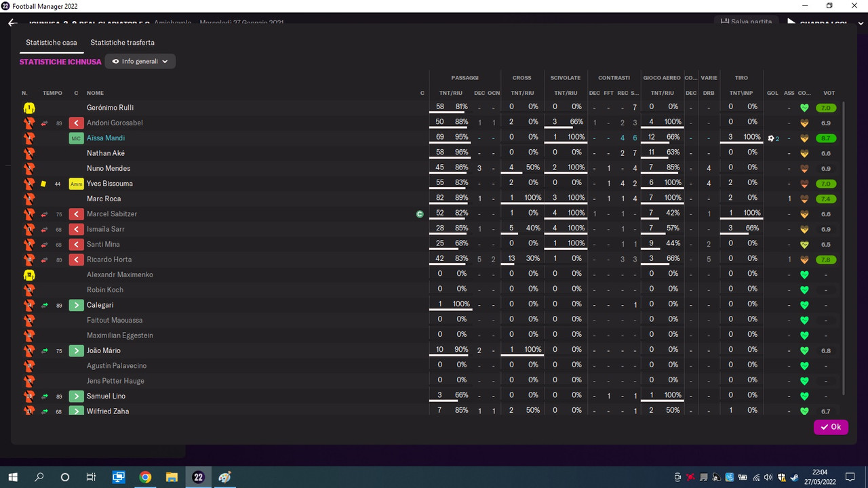868x488 pixels.
Task: Open Google Chrome from the taskbar
Action: [145, 477]
